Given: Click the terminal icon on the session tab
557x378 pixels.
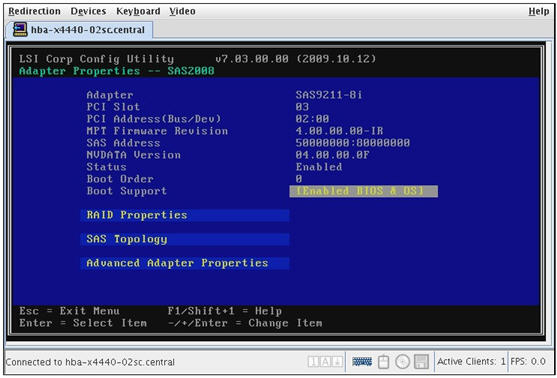Looking at the screenshot, I should (20, 29).
